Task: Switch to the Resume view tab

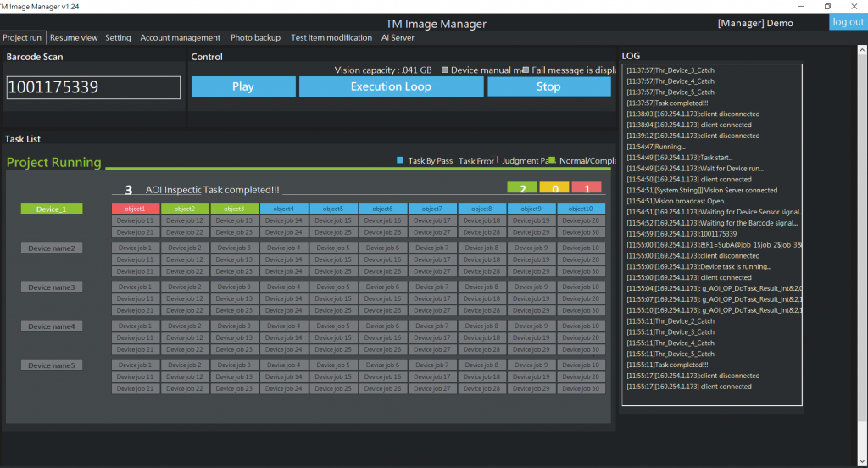Action: [x=74, y=38]
